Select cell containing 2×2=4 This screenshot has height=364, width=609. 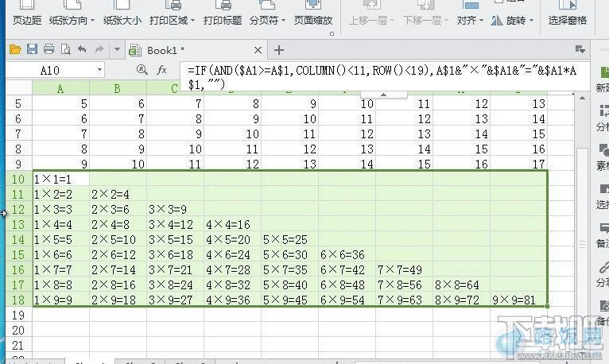118,195
